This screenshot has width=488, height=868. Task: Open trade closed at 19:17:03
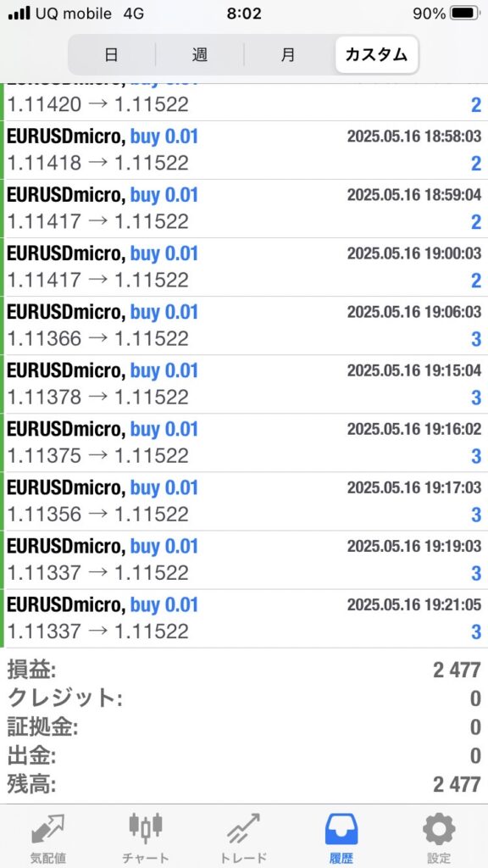click(244, 502)
